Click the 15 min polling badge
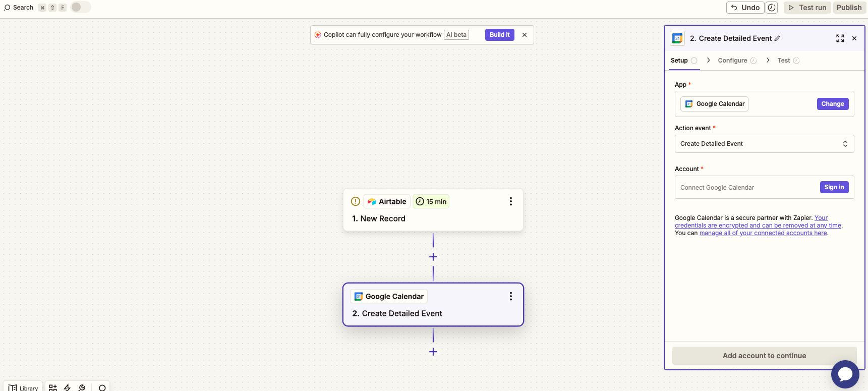Image resolution: width=868 pixels, height=391 pixels. tap(431, 201)
